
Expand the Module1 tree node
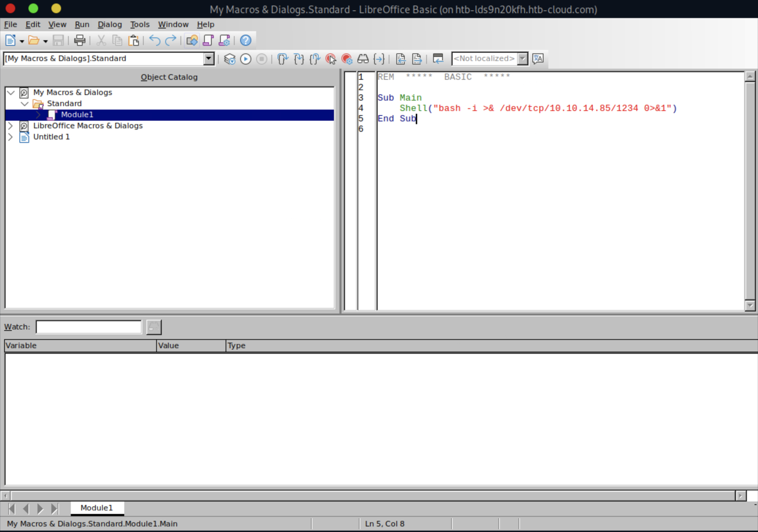point(39,115)
